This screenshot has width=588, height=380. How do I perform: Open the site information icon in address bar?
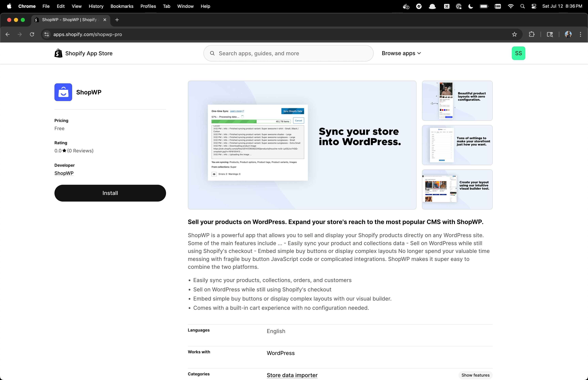[47, 34]
